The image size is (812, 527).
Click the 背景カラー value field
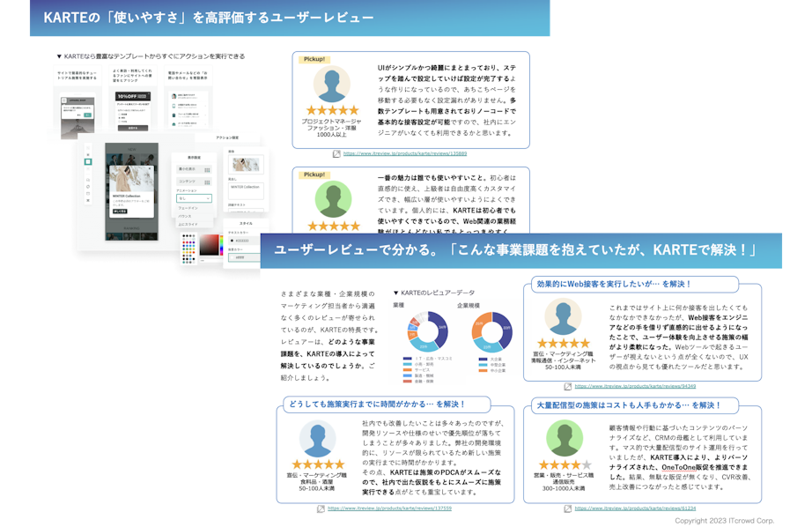point(244,257)
